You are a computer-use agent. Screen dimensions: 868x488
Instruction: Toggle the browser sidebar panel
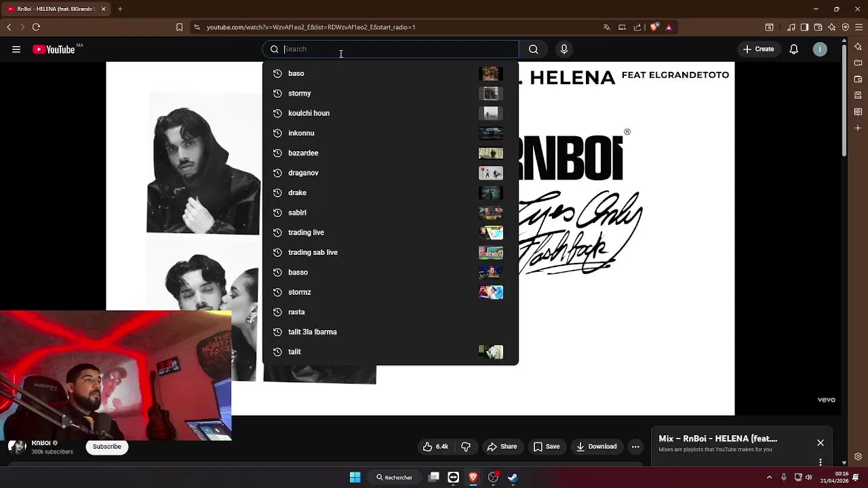coord(804,27)
